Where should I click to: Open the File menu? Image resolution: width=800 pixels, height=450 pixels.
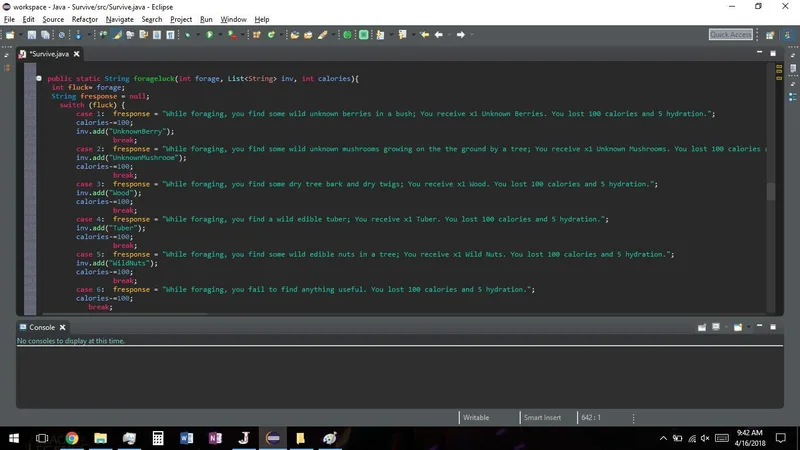(9, 19)
